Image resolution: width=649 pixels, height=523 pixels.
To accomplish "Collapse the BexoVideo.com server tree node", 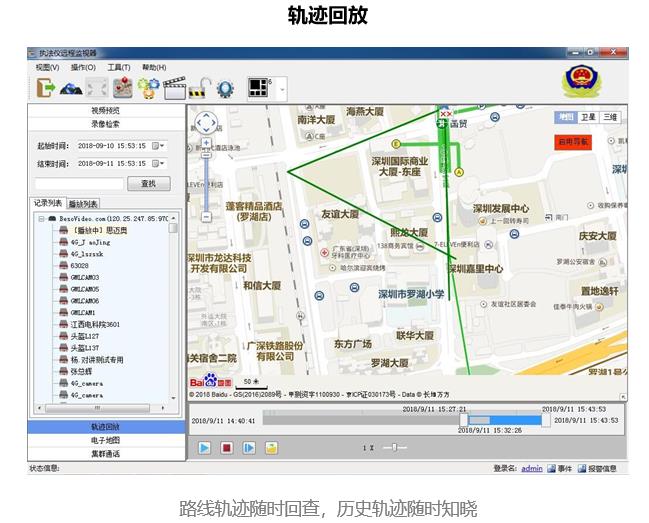I will tap(39, 217).
